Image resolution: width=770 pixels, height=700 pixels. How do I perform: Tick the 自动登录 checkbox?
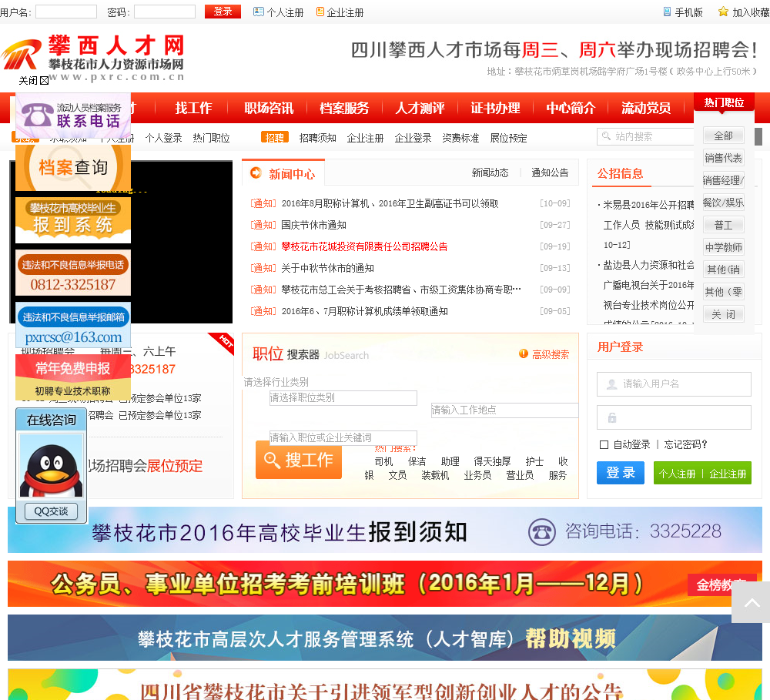tap(604, 444)
